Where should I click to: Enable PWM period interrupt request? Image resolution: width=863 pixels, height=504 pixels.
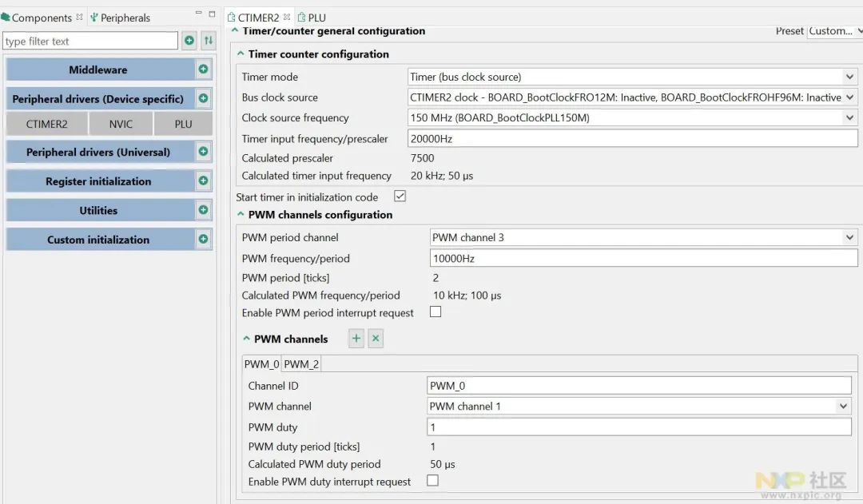point(435,312)
